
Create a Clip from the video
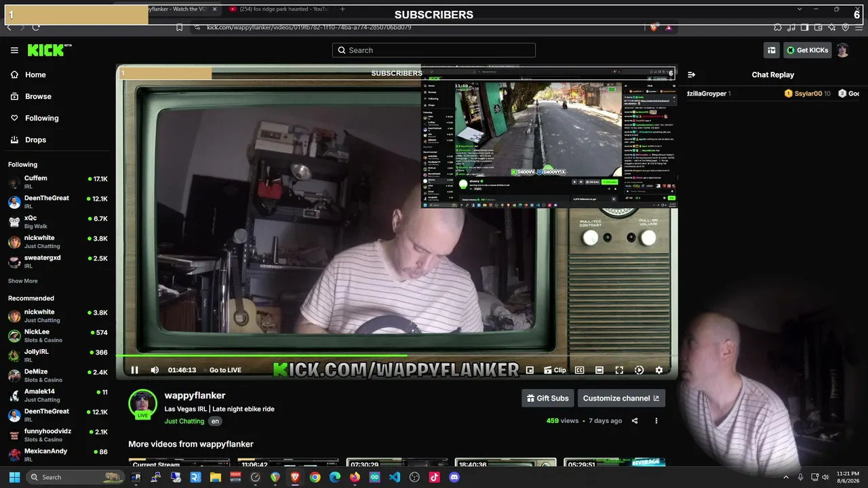555,370
